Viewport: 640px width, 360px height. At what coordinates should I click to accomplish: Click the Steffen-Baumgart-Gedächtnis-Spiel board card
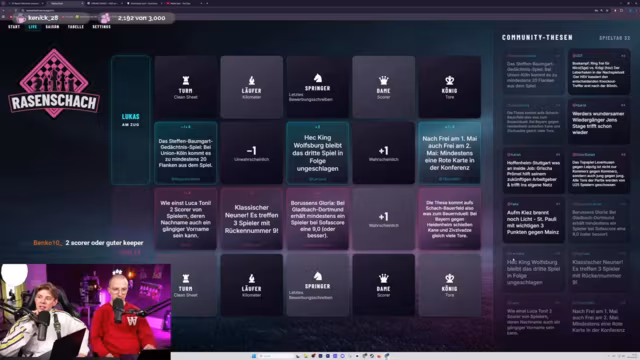186,153
